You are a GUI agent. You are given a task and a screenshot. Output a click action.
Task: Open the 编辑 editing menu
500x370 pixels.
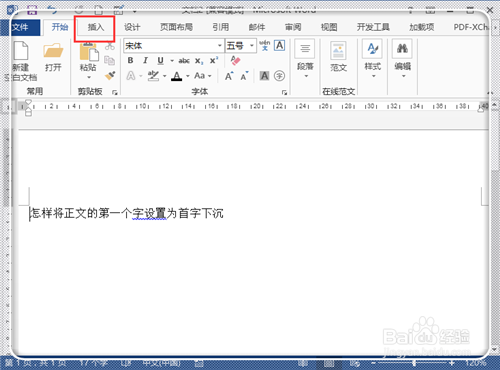[402, 59]
